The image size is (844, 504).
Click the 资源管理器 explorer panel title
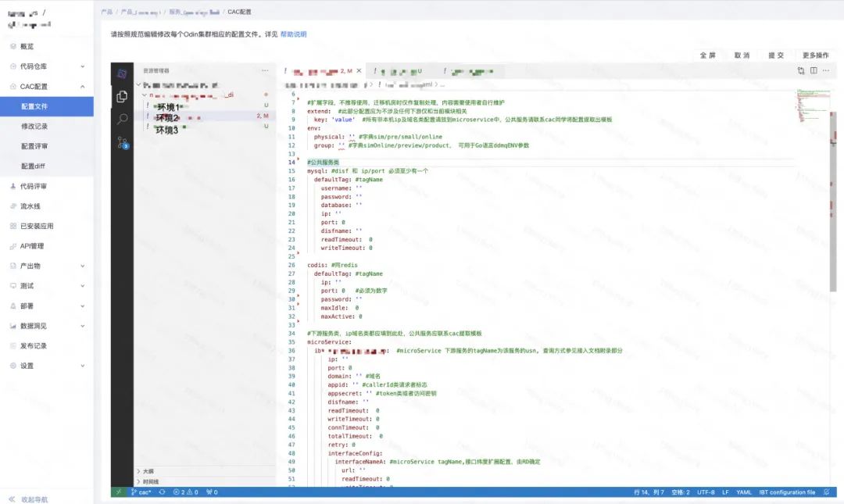(x=156, y=70)
